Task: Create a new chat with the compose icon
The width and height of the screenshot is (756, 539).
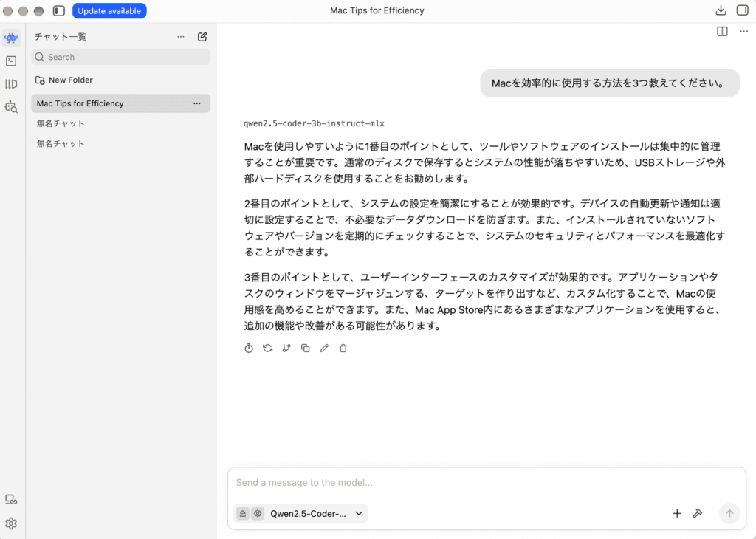Action: 202,37
